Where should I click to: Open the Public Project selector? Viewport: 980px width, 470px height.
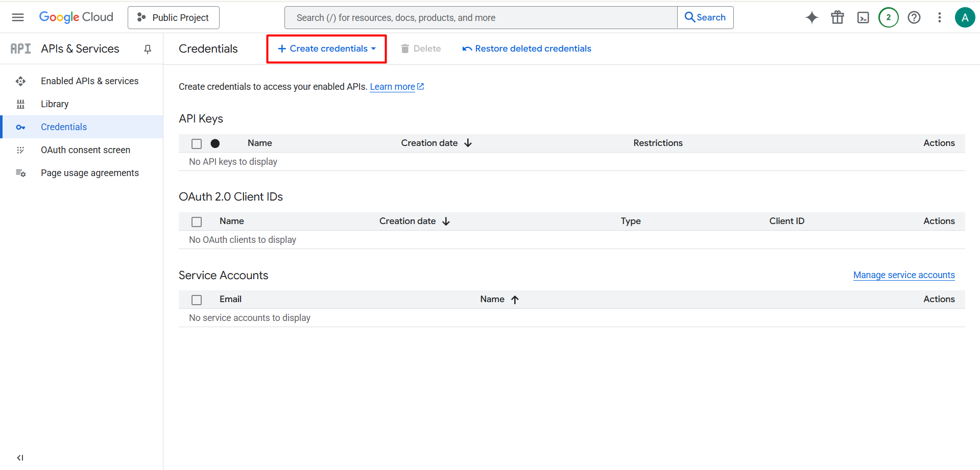click(174, 17)
